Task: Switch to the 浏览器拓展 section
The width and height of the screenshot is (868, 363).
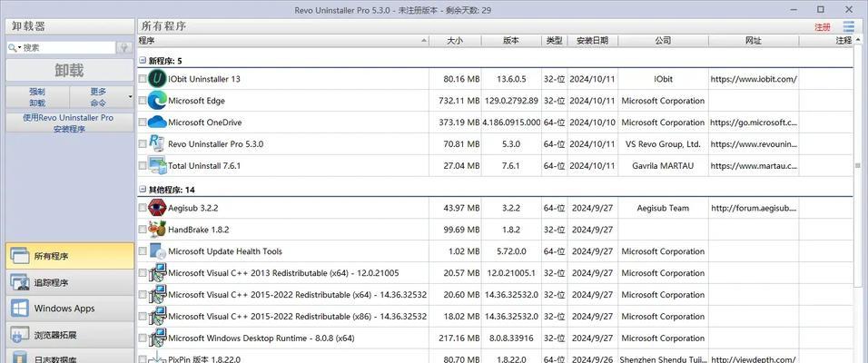Action: (x=70, y=335)
